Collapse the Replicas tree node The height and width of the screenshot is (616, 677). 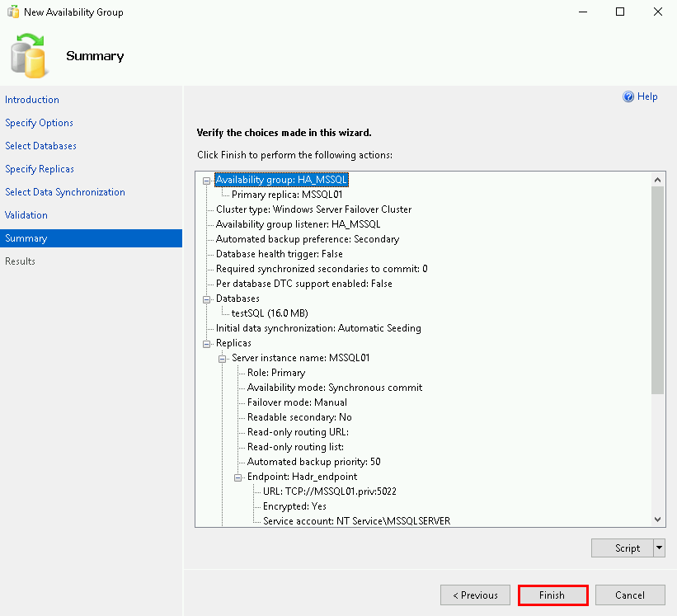click(x=207, y=343)
